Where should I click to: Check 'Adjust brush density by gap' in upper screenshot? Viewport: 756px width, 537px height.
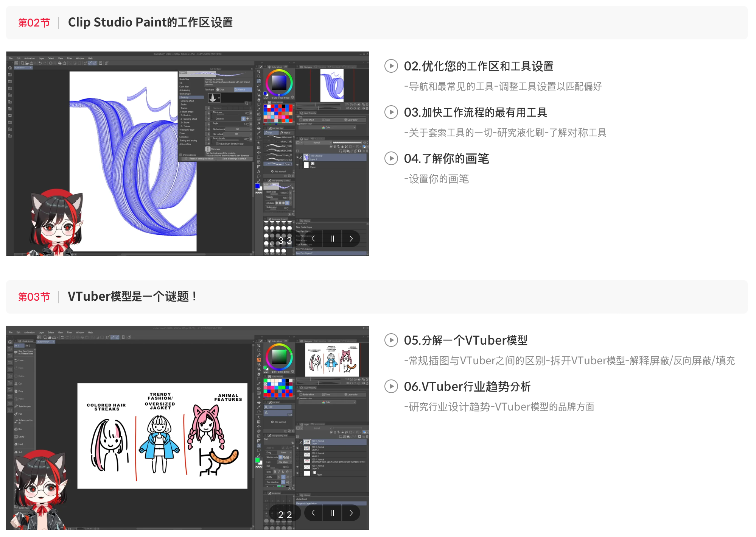pos(217,144)
